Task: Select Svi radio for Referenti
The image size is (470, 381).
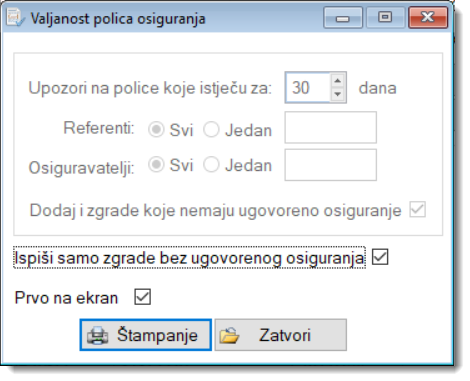Action: point(156,129)
